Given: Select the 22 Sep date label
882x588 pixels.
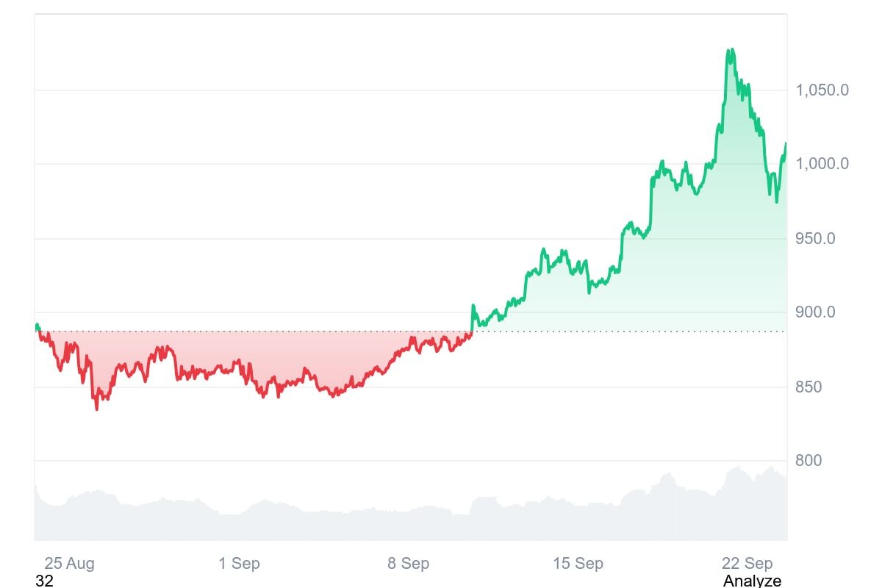Looking at the screenshot, I should 747,564.
